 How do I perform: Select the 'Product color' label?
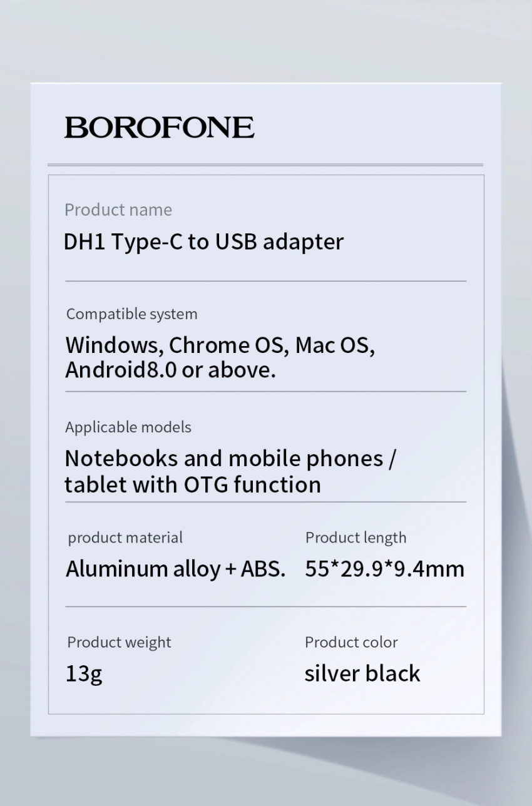[x=351, y=642]
